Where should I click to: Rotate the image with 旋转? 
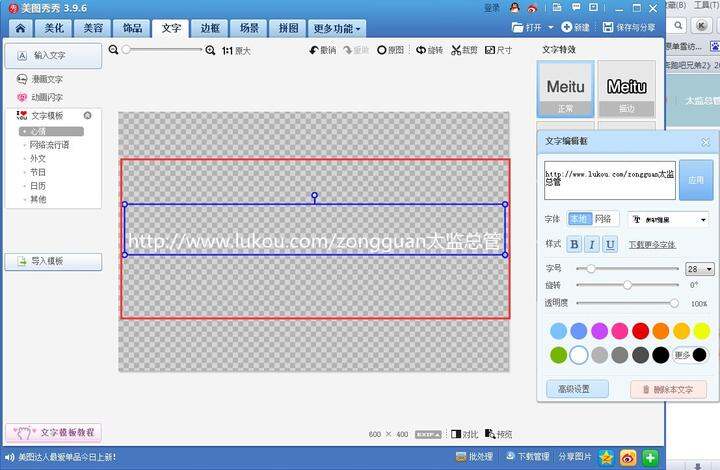[x=429, y=50]
